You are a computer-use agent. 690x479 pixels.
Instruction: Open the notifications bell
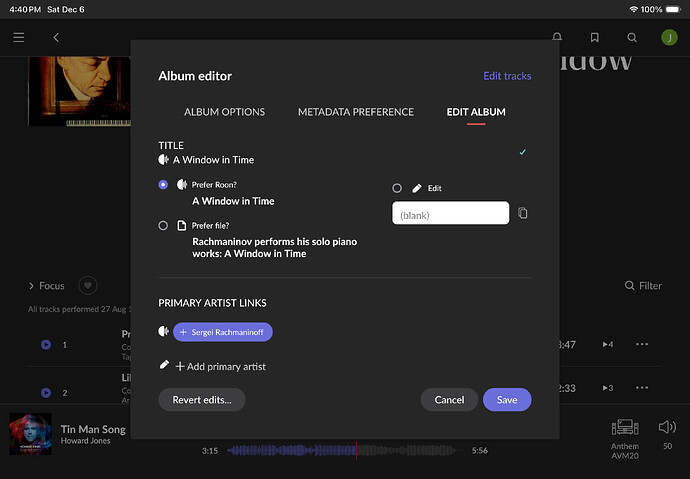coord(557,37)
